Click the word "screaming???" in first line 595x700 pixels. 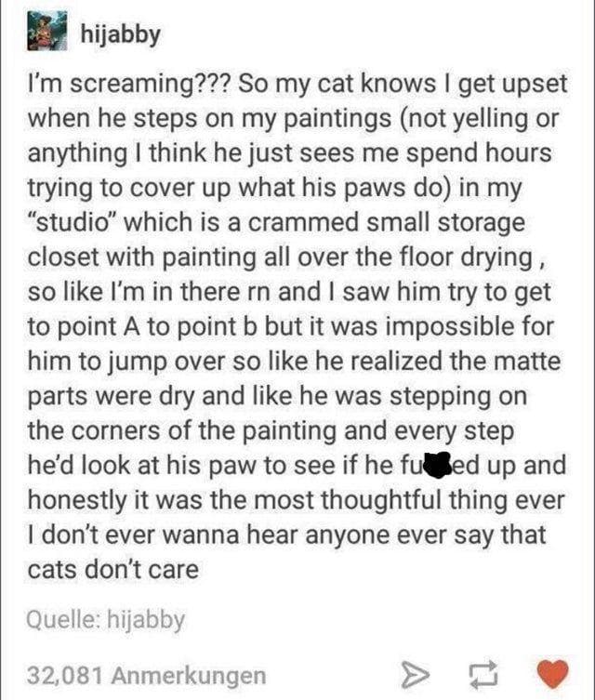[x=150, y=85]
